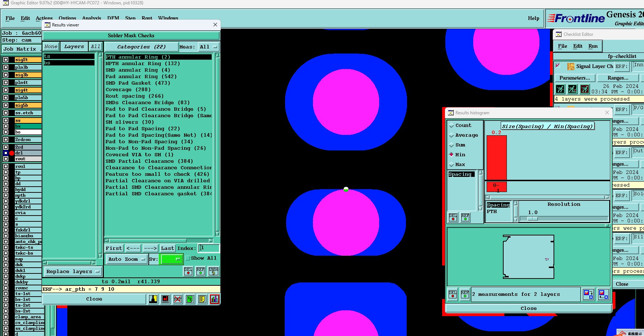644x336 pixels.
Task: Click the first running-man icon in Checklist Editor
Action: 560,89
